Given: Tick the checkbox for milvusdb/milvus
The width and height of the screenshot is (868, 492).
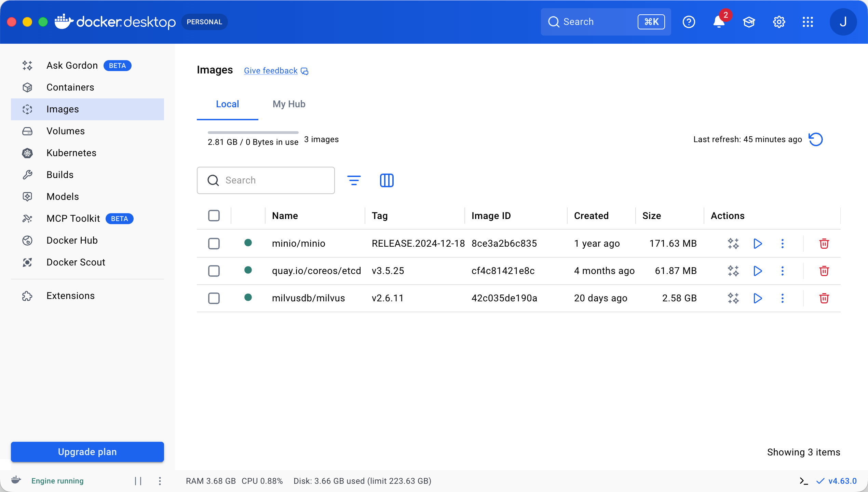Looking at the screenshot, I should coord(214,298).
